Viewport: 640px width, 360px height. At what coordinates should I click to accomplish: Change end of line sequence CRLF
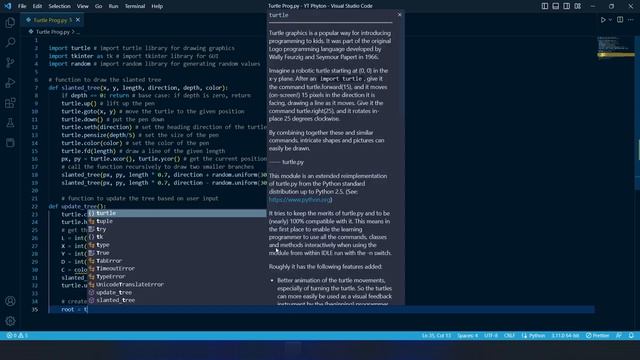509,336
